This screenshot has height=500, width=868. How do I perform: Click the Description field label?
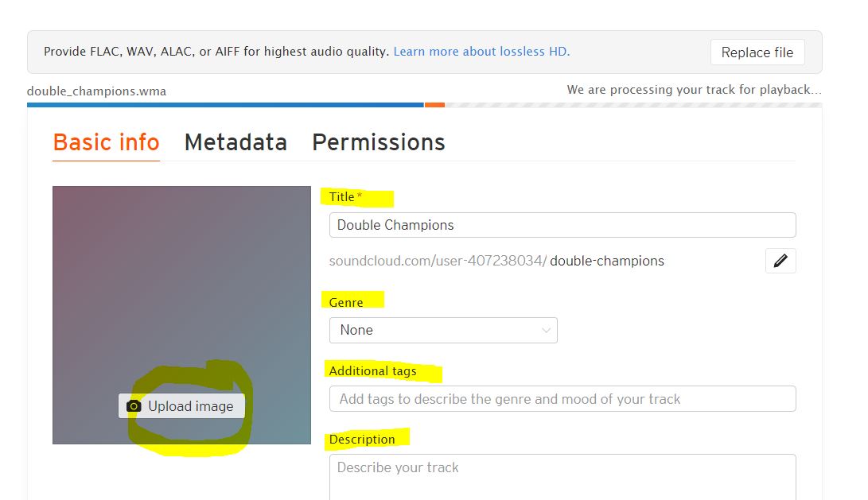pyautogui.click(x=362, y=439)
